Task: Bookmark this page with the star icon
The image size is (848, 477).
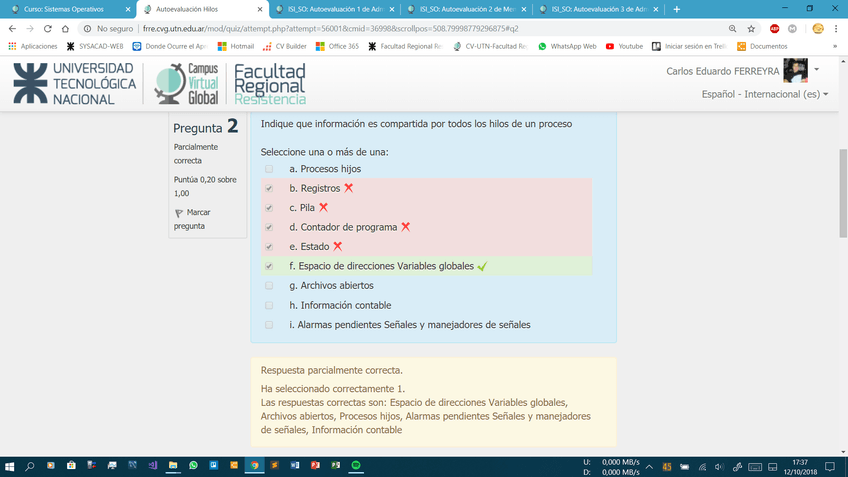Action: pos(751,29)
